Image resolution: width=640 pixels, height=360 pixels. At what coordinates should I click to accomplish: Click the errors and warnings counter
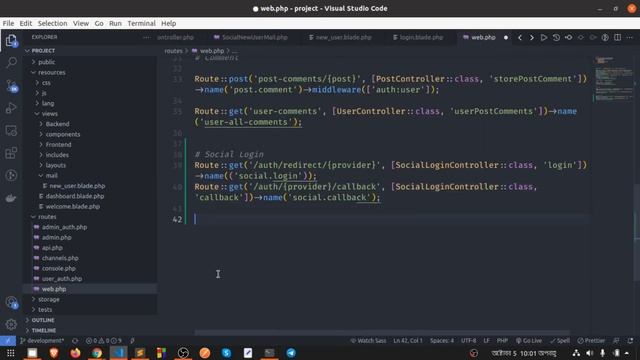pos(104,340)
